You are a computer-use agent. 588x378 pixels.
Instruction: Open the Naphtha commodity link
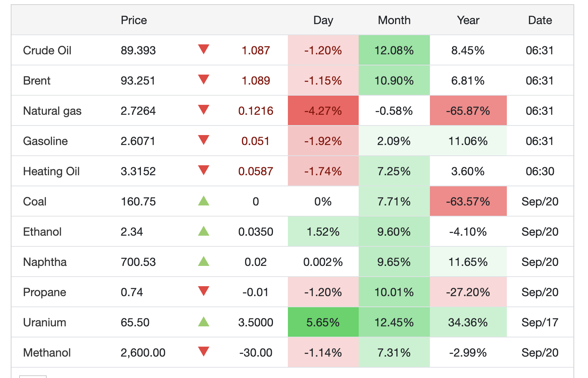click(45, 262)
